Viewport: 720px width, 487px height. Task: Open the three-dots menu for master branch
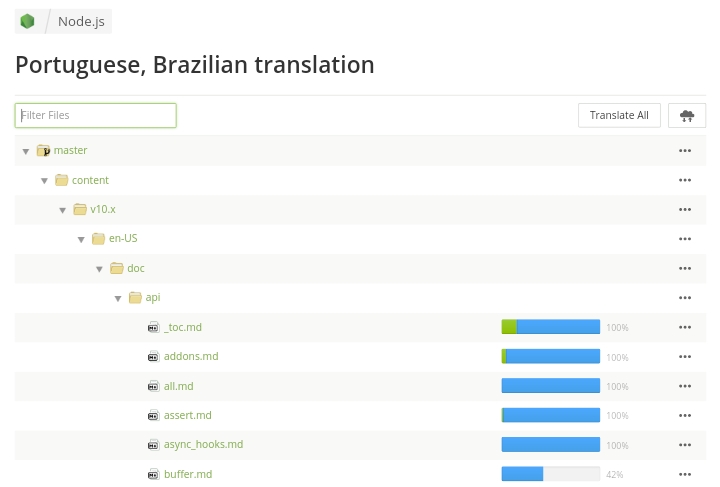685,151
